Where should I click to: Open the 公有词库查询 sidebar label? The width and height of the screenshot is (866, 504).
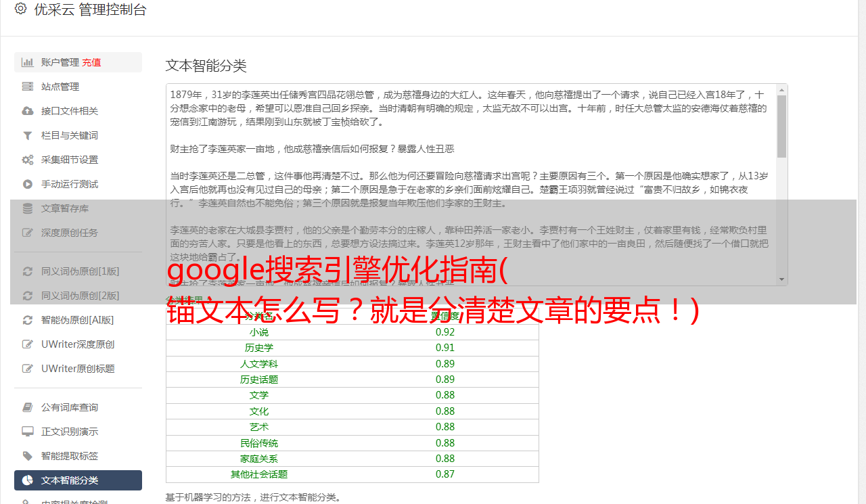(x=70, y=407)
